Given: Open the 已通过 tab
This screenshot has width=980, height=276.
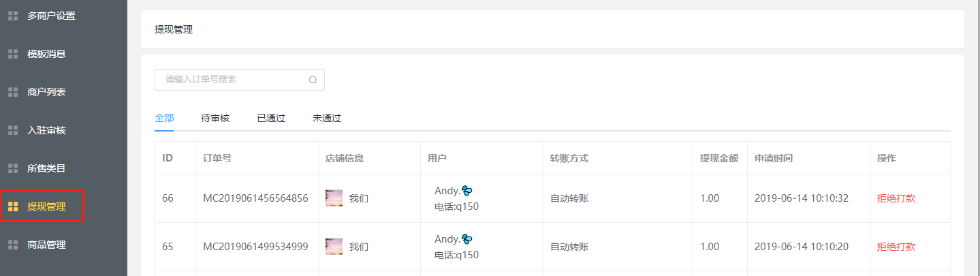Looking at the screenshot, I should pos(271,118).
